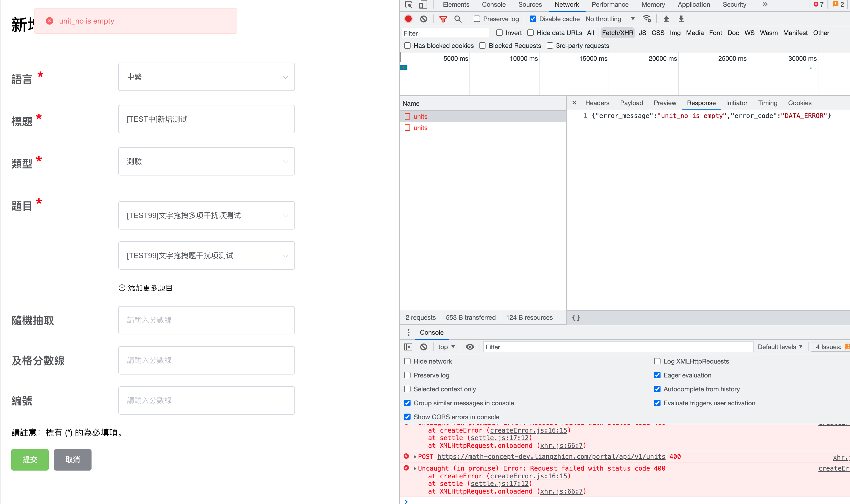Open the top context dropdown

click(446, 347)
